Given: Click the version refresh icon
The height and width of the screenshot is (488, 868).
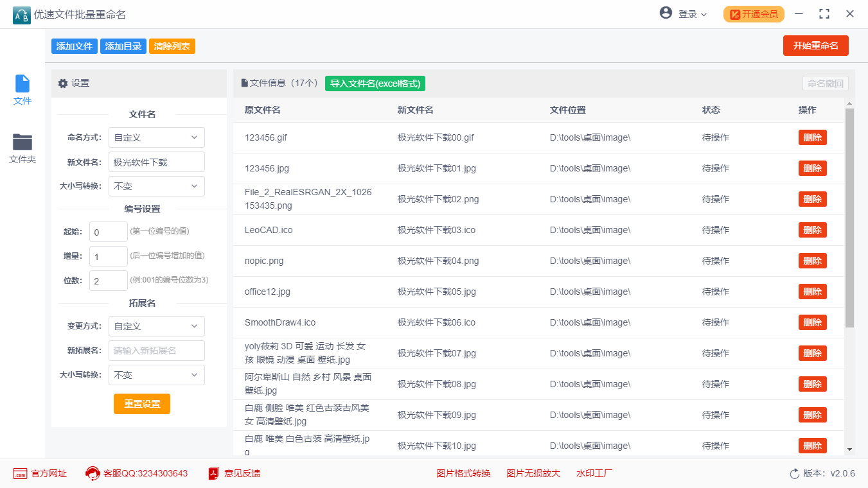Looking at the screenshot, I should coord(795,474).
